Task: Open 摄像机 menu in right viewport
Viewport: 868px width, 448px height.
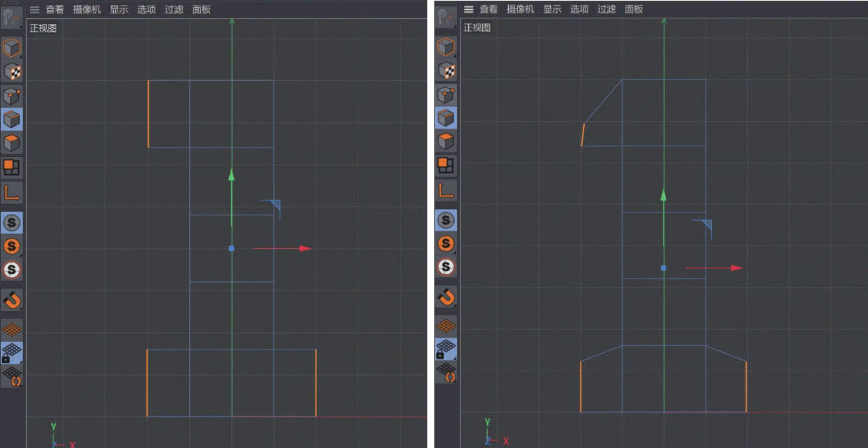Action: tap(520, 9)
